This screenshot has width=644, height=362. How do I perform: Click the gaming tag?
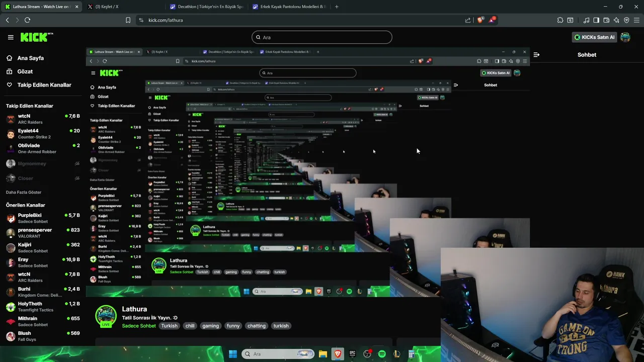[210, 326]
